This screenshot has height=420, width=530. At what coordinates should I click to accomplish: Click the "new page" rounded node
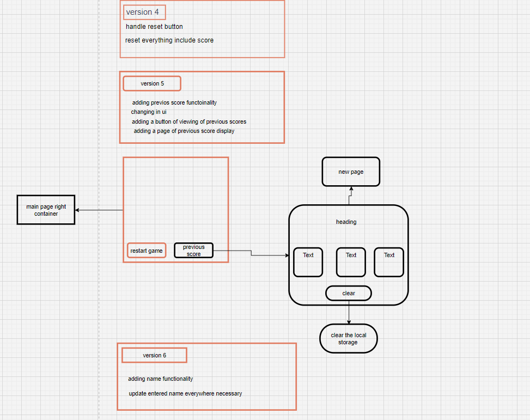[351, 171]
